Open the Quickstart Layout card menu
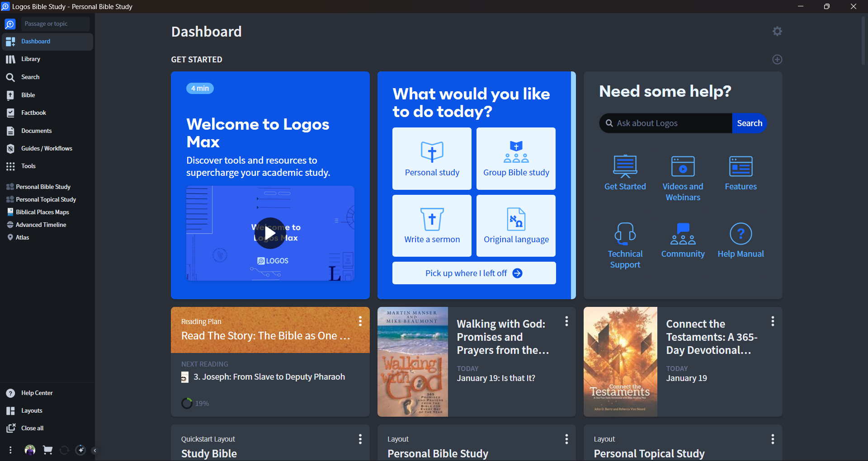The height and width of the screenshot is (461, 868). click(360, 439)
